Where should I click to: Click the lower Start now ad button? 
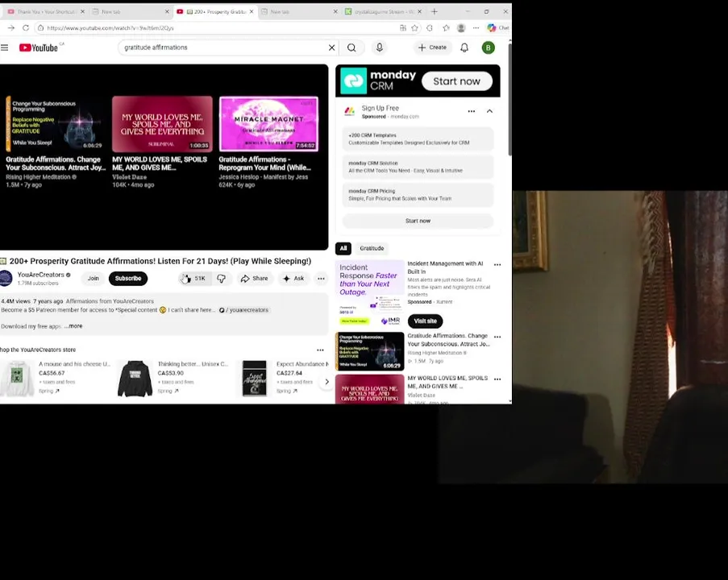[418, 221]
